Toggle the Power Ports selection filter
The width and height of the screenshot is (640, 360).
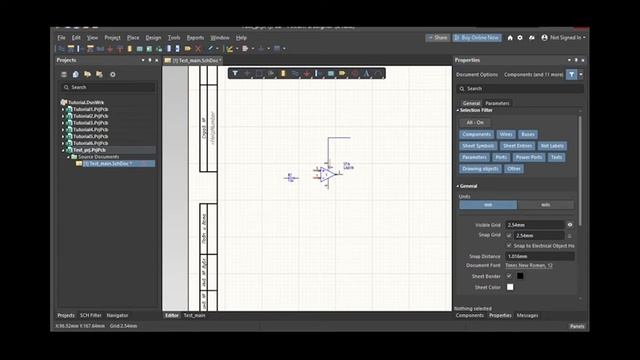pos(529,157)
